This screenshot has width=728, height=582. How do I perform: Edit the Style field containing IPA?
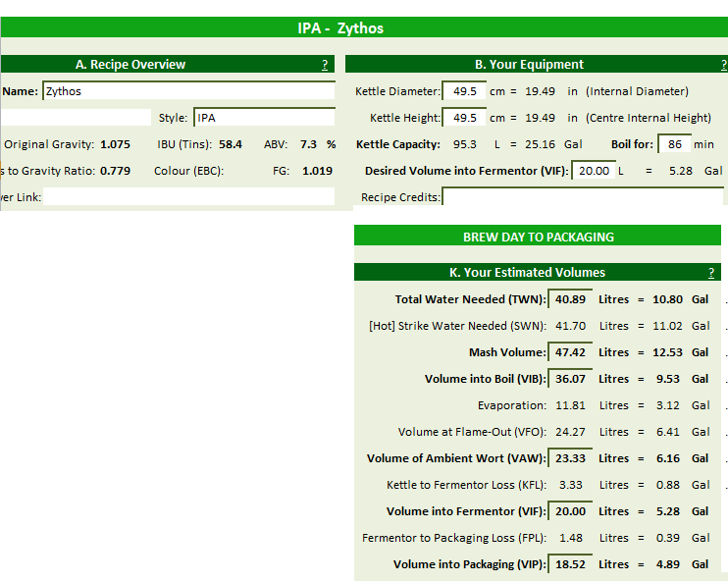coord(264,118)
